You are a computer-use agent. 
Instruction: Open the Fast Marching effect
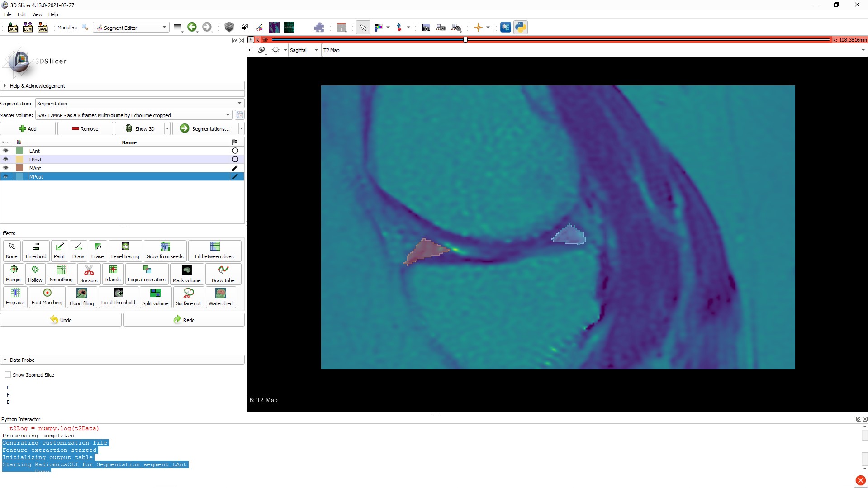coord(47,297)
